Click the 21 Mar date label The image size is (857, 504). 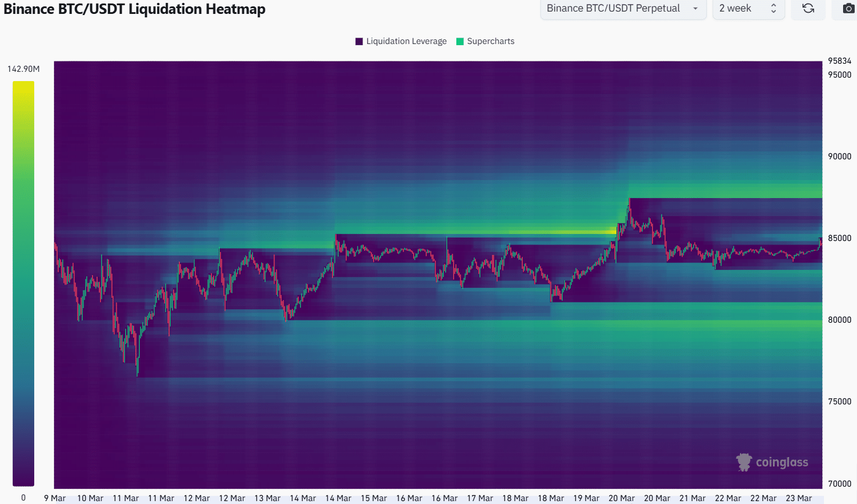[x=692, y=498]
